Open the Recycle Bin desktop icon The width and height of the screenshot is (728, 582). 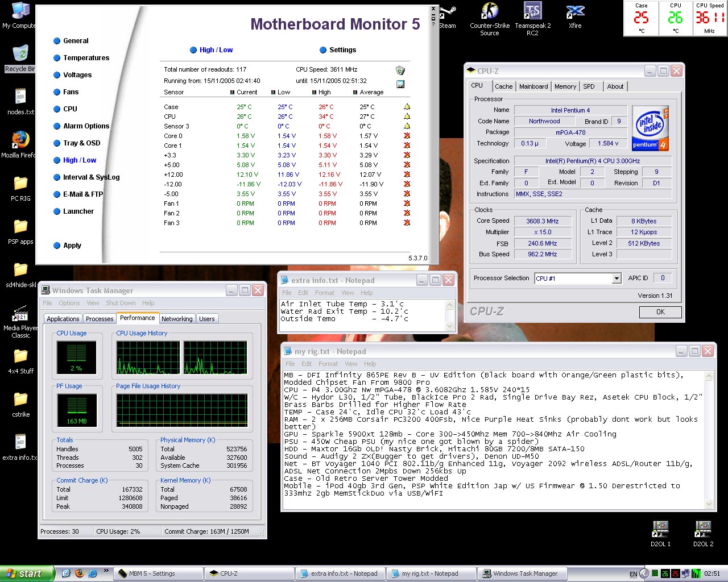pyautogui.click(x=20, y=59)
